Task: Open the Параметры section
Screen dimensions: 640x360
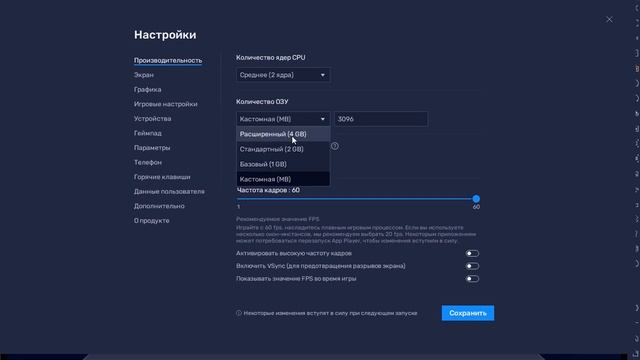Action: coord(152,148)
